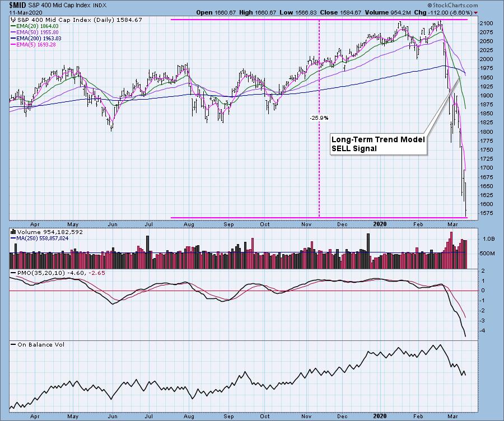The image size is (504, 421).
Task: Click the green EMA(20) line swatch
Action: coord(13,26)
